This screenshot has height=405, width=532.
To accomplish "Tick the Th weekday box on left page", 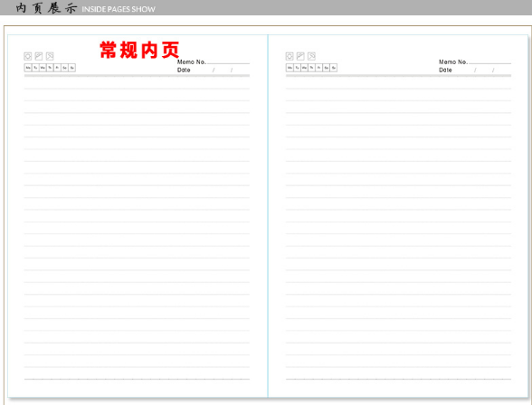I will [x=50, y=68].
